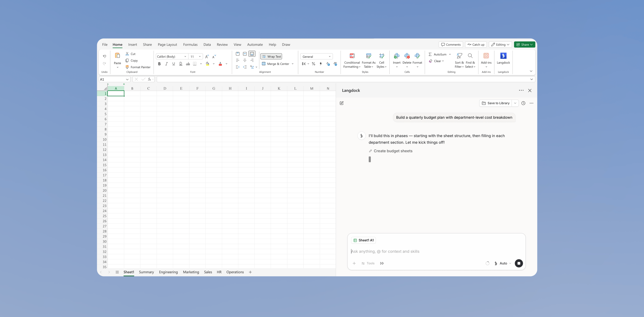Click the green Share button
The width and height of the screenshot is (644, 317).
(524, 45)
